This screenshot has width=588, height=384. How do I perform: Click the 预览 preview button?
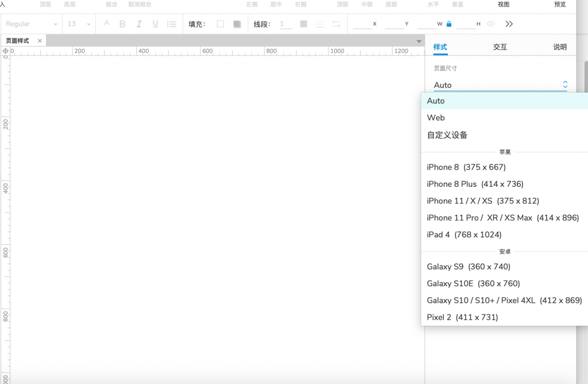[x=560, y=5]
